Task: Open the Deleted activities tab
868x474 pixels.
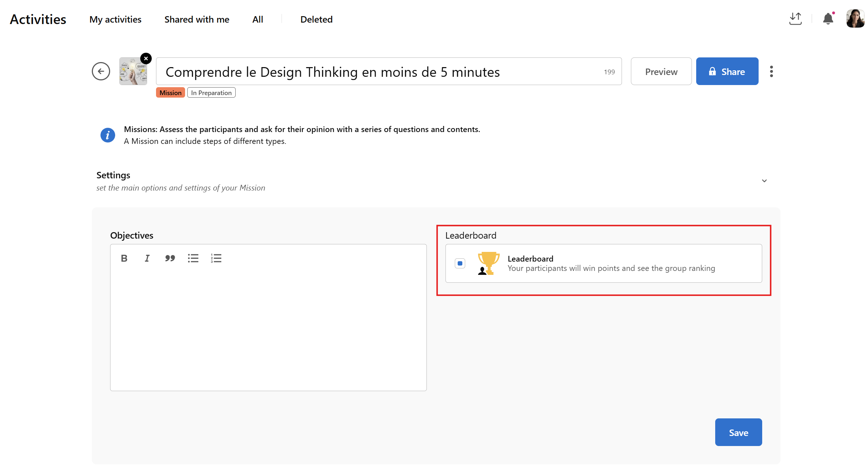Action: 316,19
